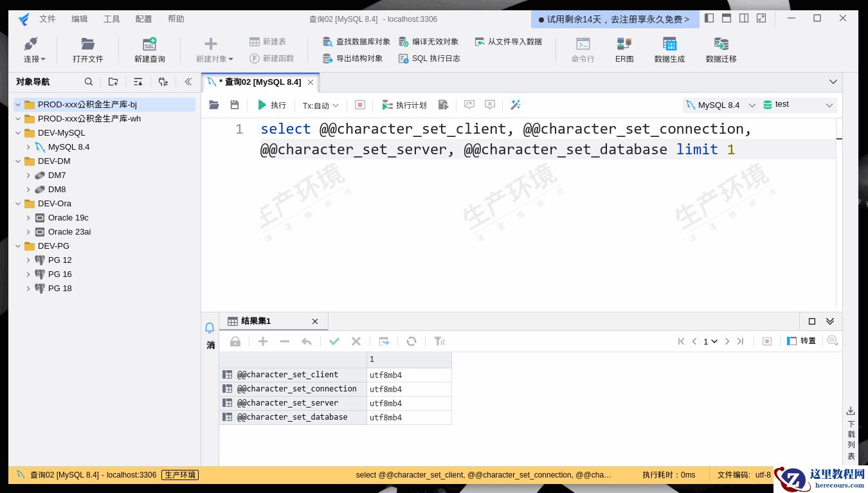Expand the Oracle 19c tree node
Screen dimensions: 868x493
pos(28,218)
